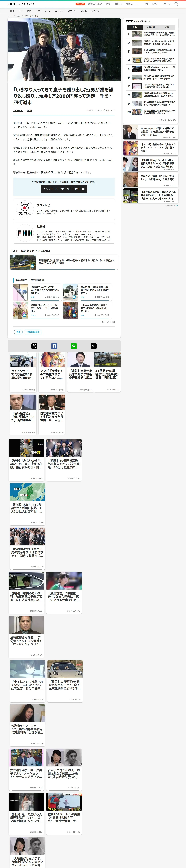Click 事件・事故・裁判 breadcrumb
Screen dimensions: 186x868
coord(31,16)
